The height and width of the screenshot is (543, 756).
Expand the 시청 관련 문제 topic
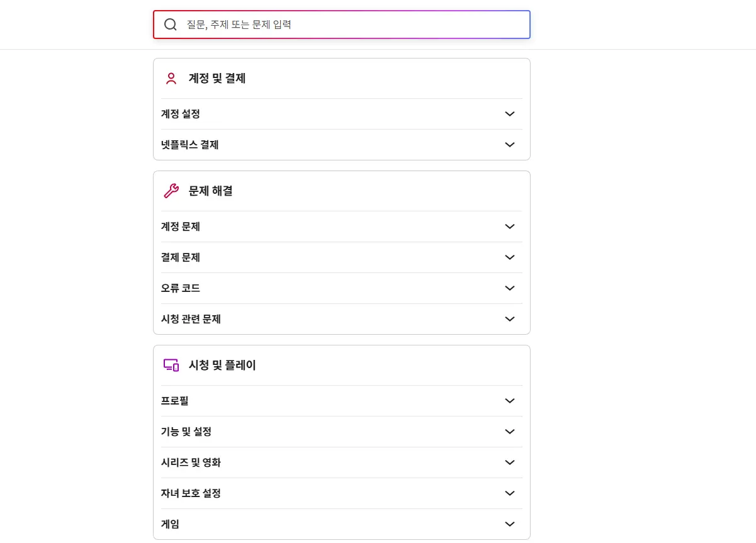[x=342, y=319]
